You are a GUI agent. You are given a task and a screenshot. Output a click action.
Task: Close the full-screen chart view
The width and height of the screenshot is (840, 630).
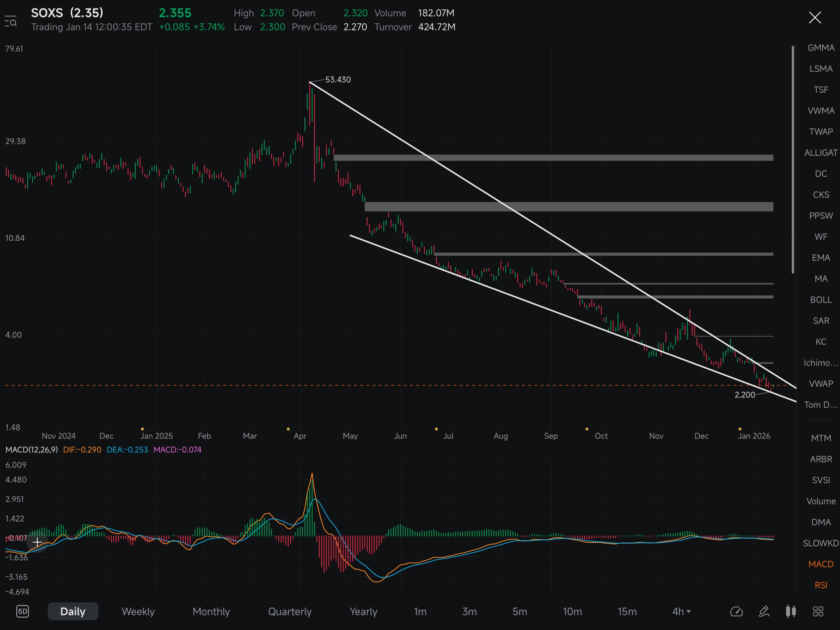(815, 17)
